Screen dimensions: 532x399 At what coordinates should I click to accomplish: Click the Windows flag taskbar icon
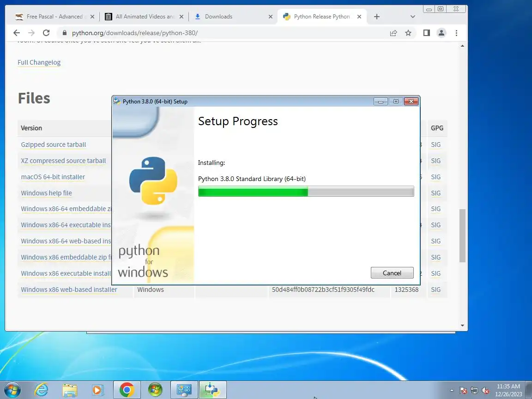155,390
